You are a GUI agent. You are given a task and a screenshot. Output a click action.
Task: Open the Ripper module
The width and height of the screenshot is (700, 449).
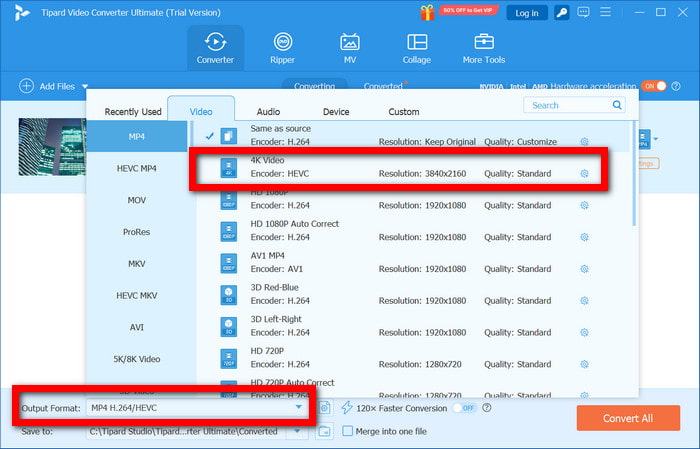pos(282,47)
